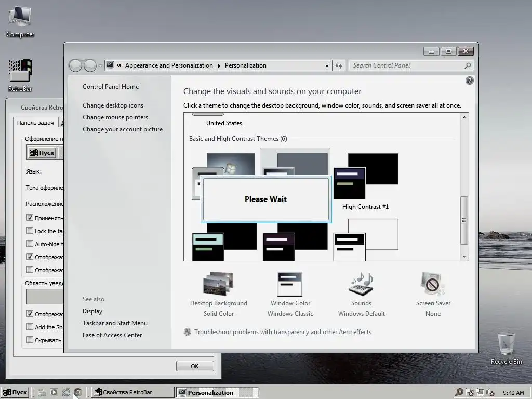Uncheck the Применять checkbox in RetroBar properties
This screenshot has height=399, width=532.
point(30,218)
